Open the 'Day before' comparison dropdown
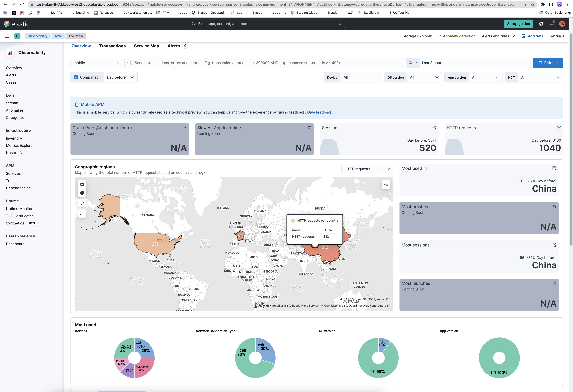The width and height of the screenshot is (573, 392). coord(121,77)
